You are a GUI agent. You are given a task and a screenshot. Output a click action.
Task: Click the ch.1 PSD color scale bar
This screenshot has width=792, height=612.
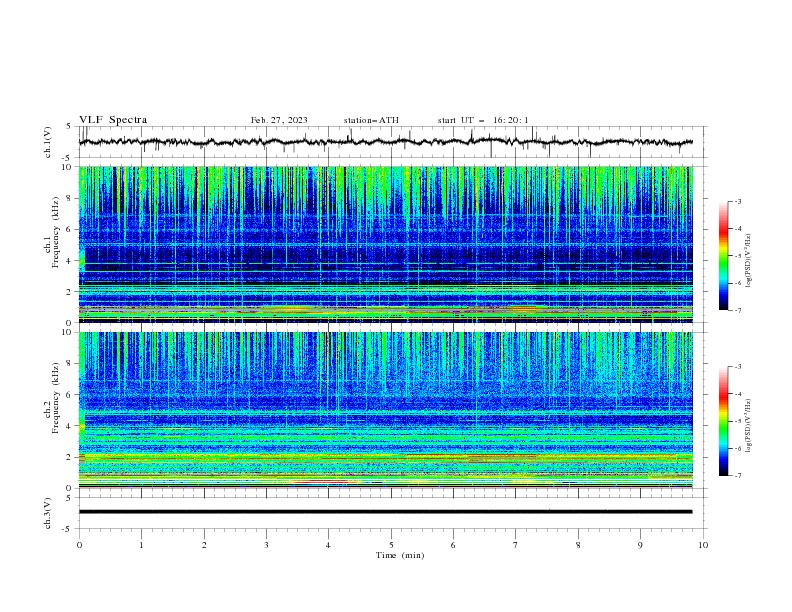723,256
